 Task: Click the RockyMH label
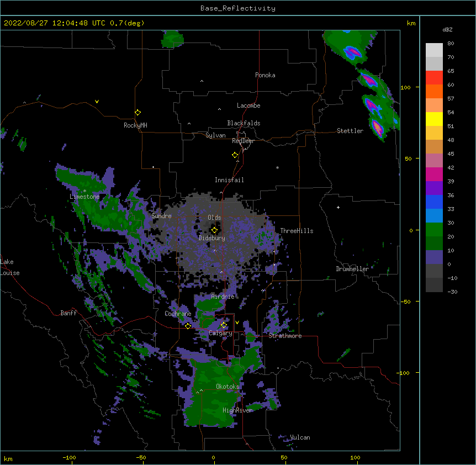[135, 125]
